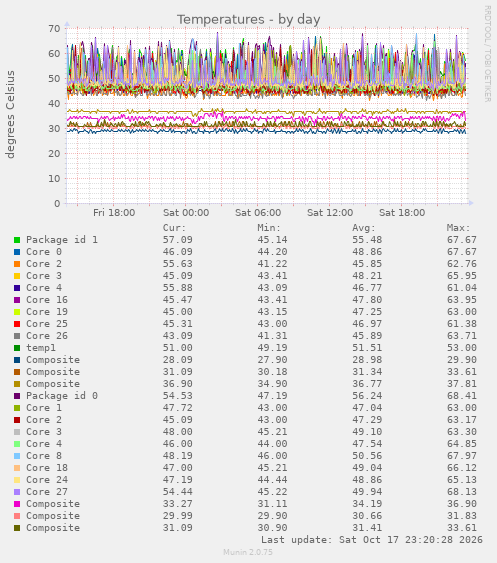This screenshot has width=497, height=563.
Task: Click the 'Core 0' legend label
Action: click(44, 252)
